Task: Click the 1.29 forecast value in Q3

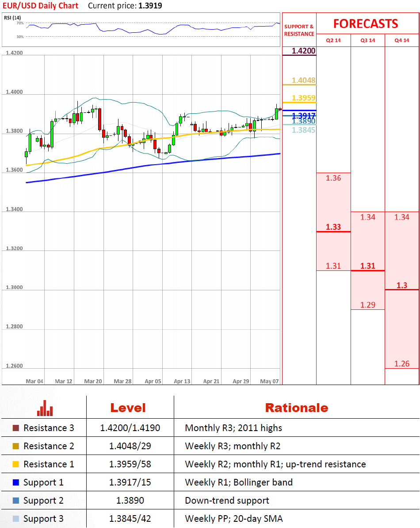Action: pyautogui.click(x=367, y=305)
